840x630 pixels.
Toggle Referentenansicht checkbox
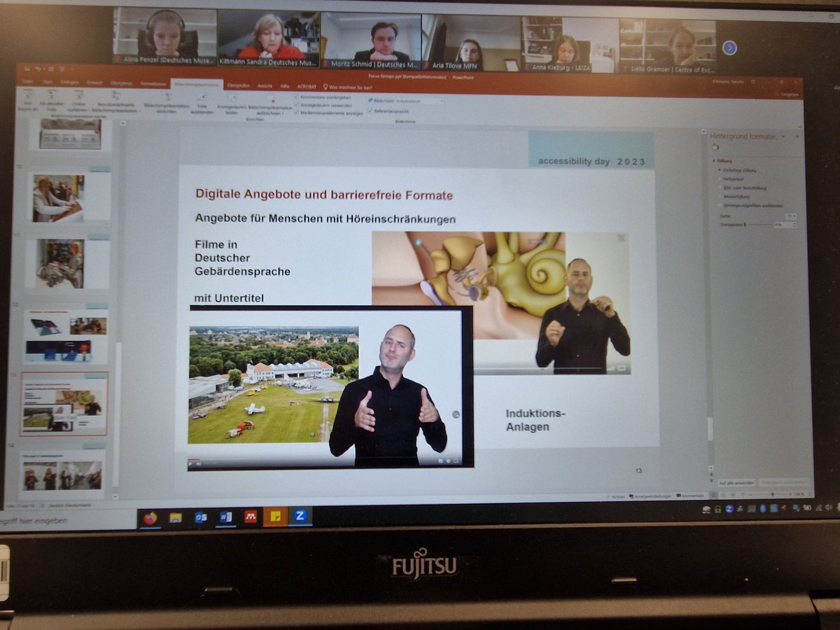coord(370,110)
